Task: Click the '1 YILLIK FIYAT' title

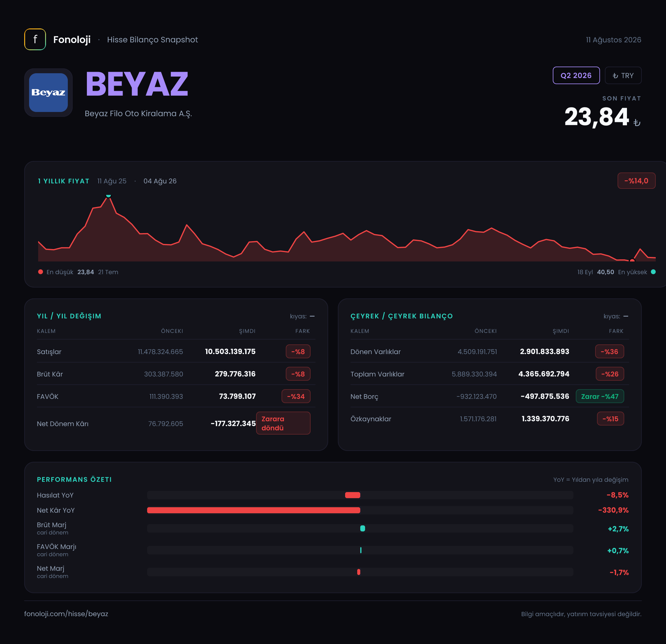Action: coord(64,181)
